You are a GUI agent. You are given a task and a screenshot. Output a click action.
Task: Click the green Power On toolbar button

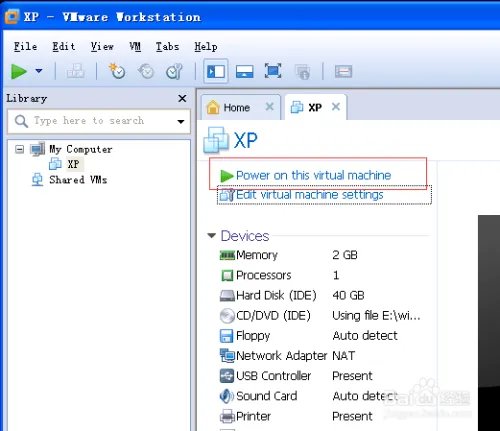click(19, 71)
